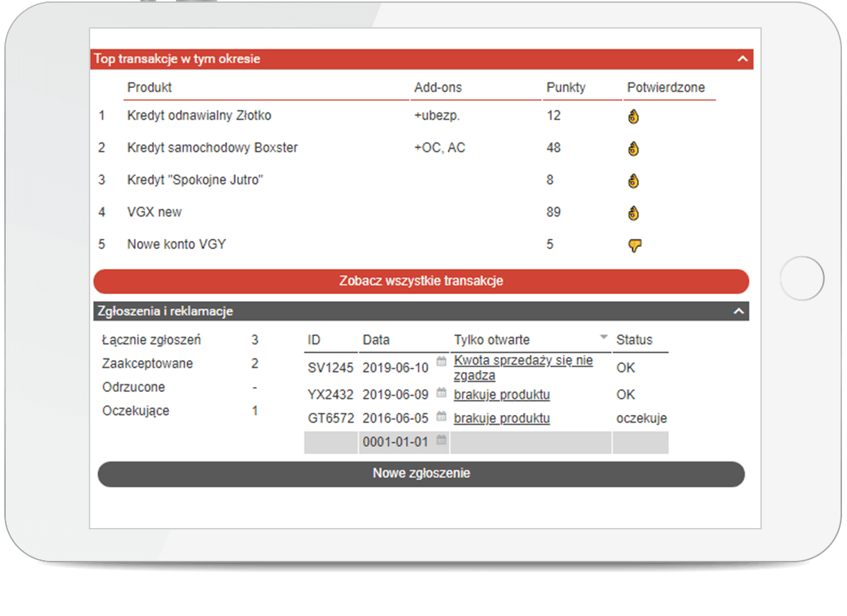Click confirmed icon for Kredyt odnawialny Złotko

[x=633, y=117]
